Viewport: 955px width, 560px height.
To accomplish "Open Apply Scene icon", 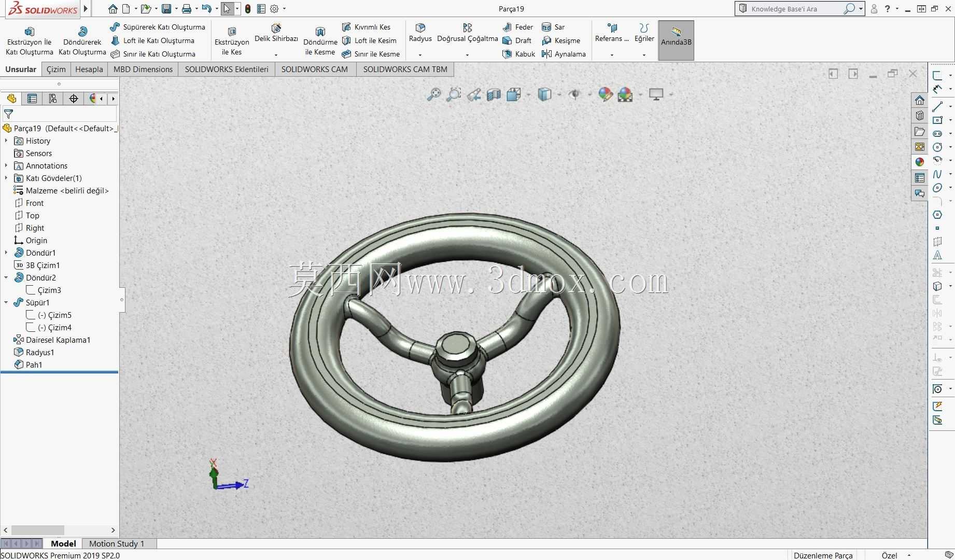I will [625, 94].
